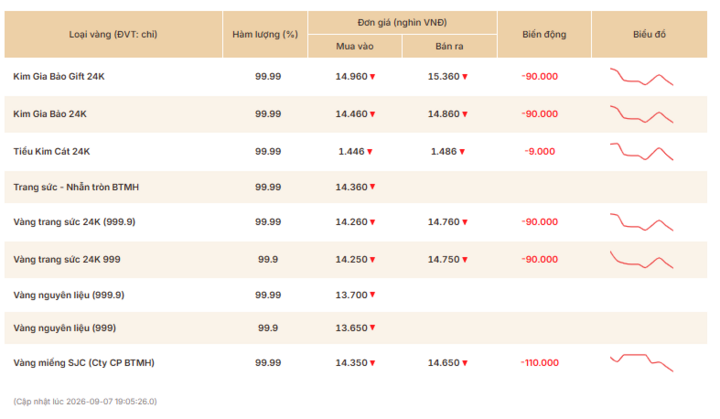Screen dimensions: 720x419
Task: Click the down arrow beside 14.360 buy price
Action: pyautogui.click(x=372, y=187)
